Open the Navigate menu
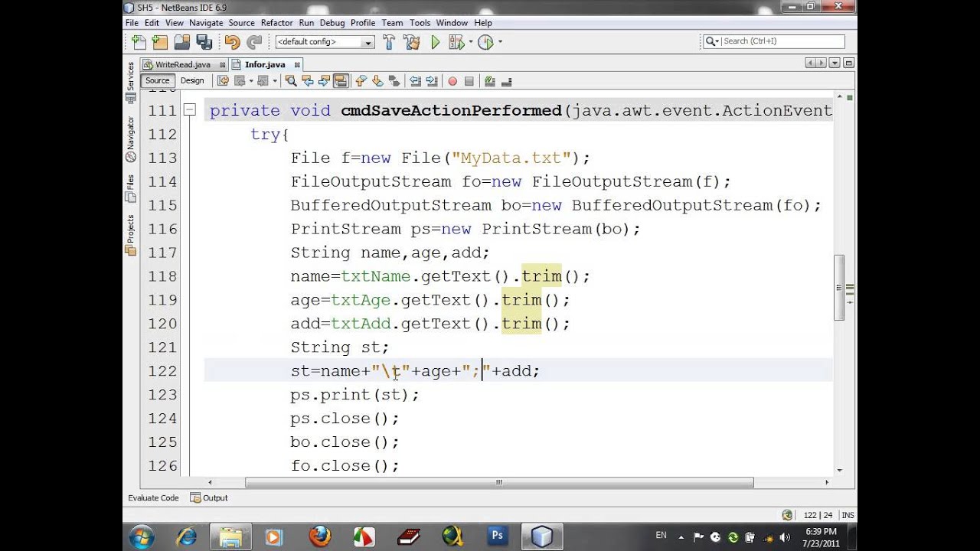980x551 pixels. click(206, 23)
